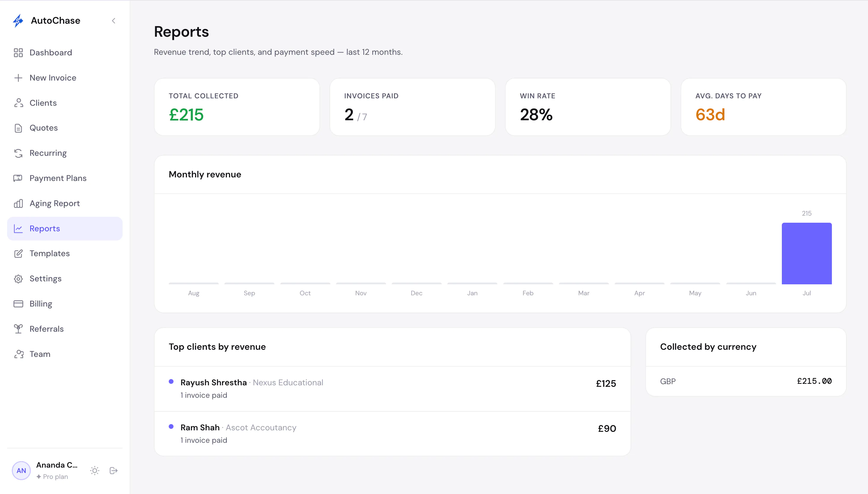Select the Quotes document icon

tap(18, 128)
